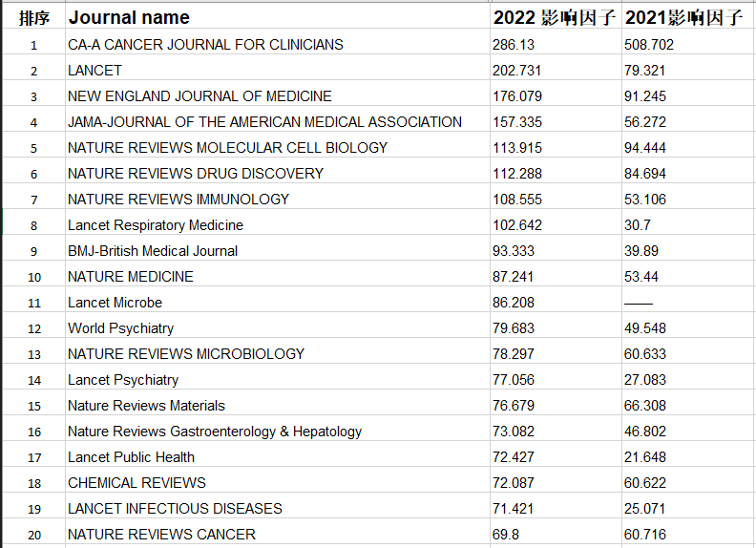
Task: Click the 69.8 value cell
Action: 556,532
